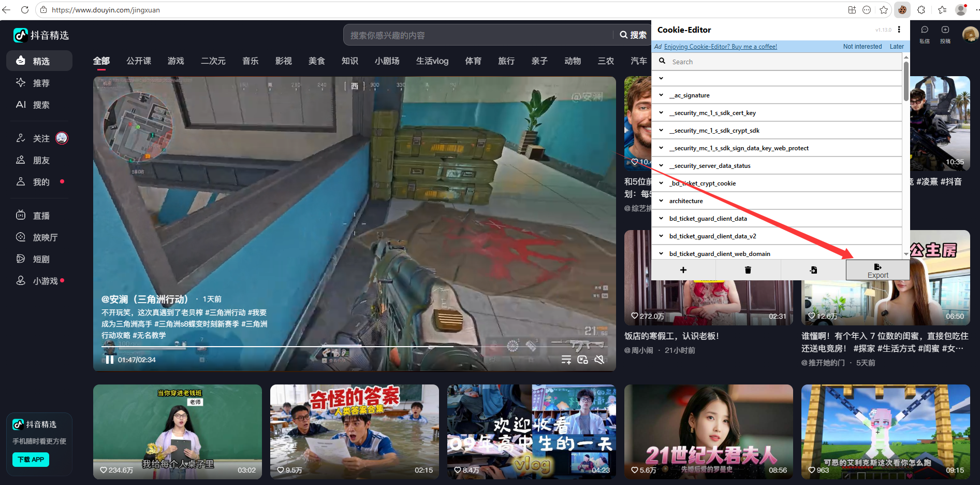This screenshot has height=485, width=980.
Task: Expand bd_ticket_guard_client_data_v2 cookie
Action: (777, 236)
